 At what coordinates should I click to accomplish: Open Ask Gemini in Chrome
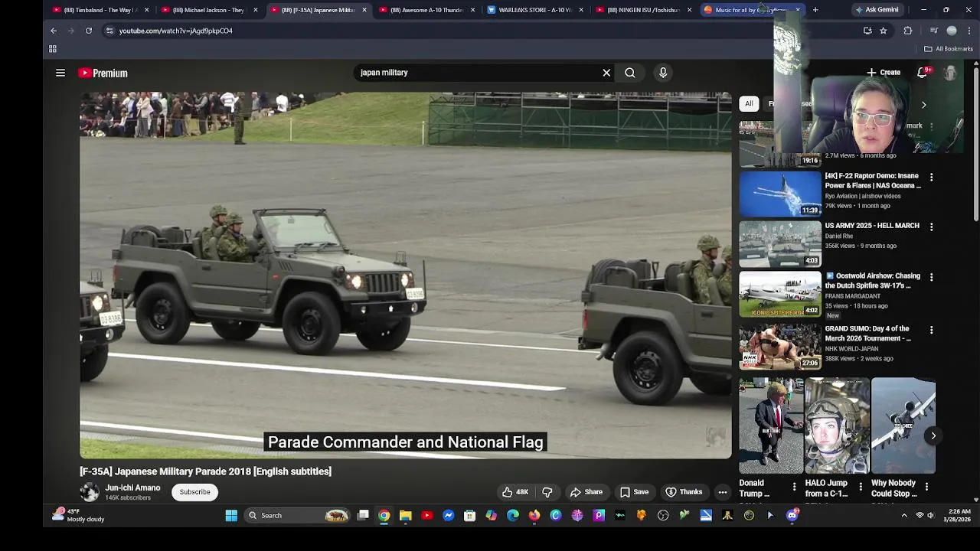coord(877,10)
